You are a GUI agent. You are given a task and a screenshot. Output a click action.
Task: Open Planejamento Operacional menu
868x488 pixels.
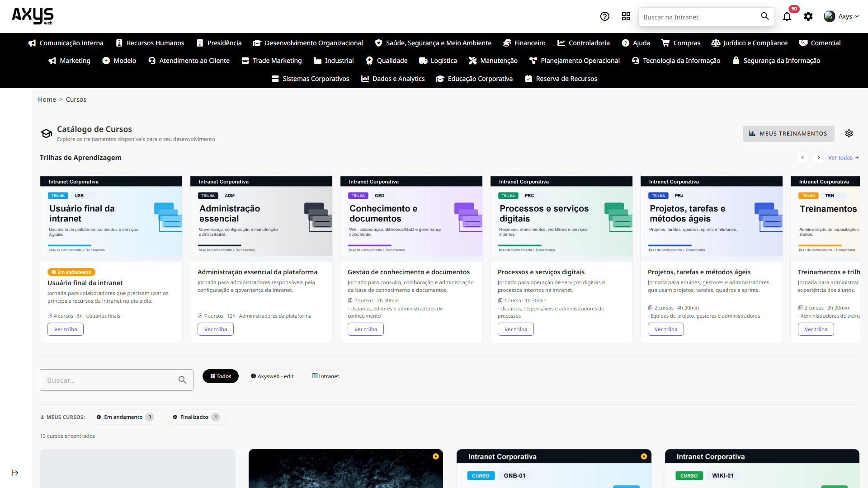[575, 61]
